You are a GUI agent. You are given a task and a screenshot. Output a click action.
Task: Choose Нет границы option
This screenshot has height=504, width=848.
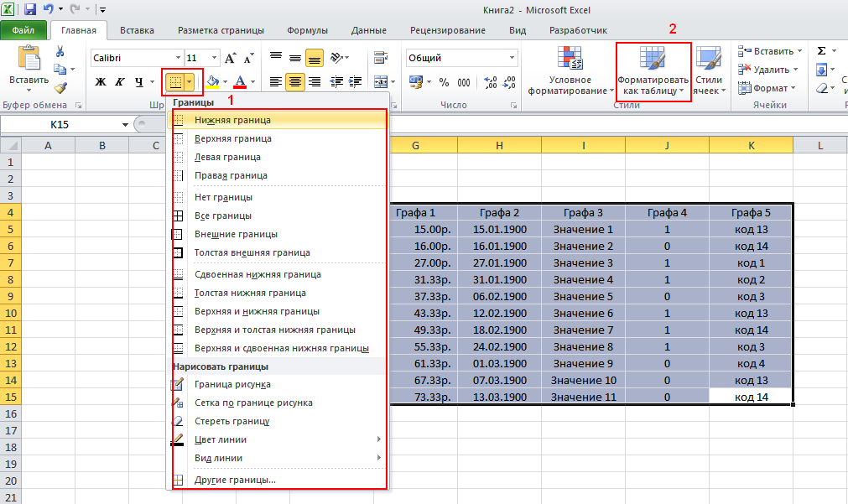(x=279, y=197)
